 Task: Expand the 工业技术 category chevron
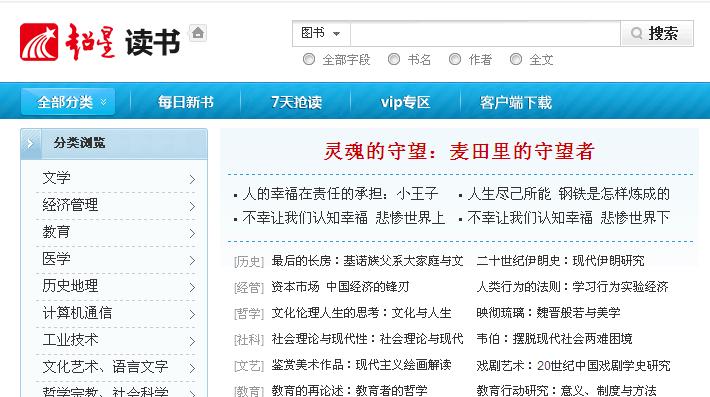(x=192, y=341)
